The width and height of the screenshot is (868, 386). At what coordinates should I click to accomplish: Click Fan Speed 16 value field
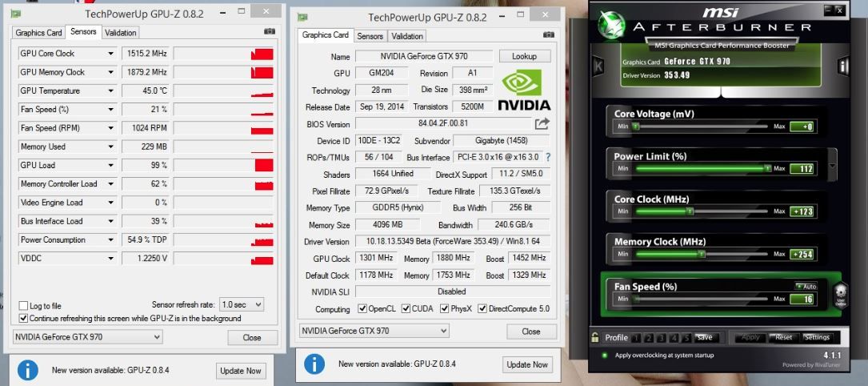[802, 299]
